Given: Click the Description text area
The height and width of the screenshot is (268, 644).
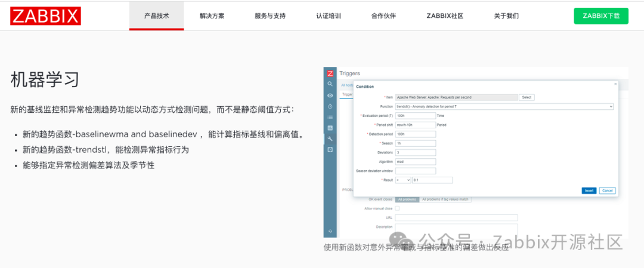Looking at the screenshot, I should coord(456,230).
